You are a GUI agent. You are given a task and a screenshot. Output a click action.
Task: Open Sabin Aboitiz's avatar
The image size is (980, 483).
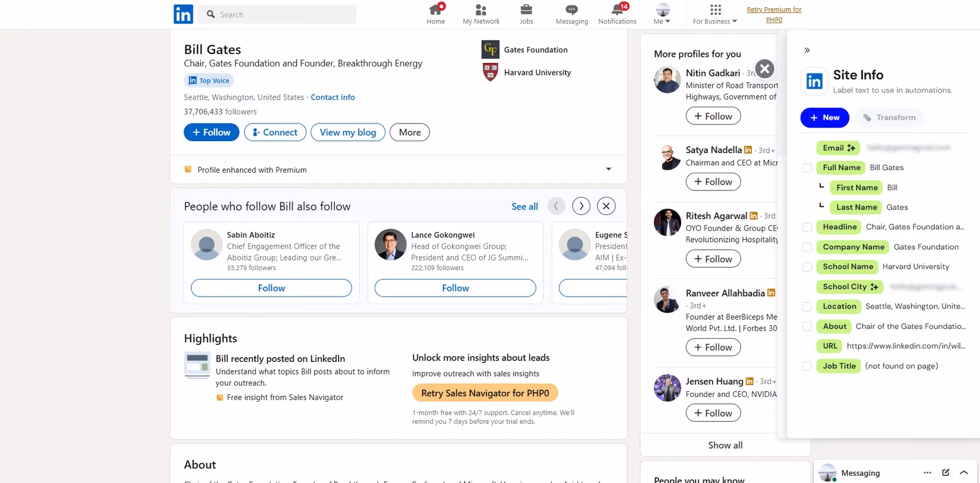(207, 244)
